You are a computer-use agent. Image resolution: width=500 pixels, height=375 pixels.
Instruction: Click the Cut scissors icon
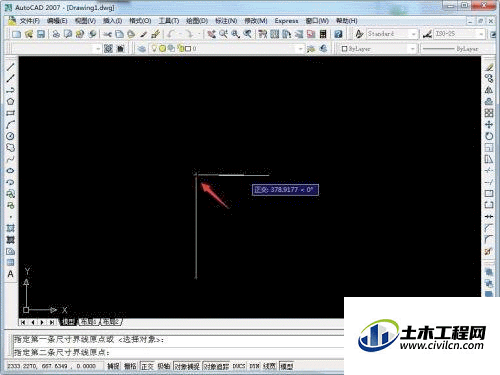click(107, 34)
